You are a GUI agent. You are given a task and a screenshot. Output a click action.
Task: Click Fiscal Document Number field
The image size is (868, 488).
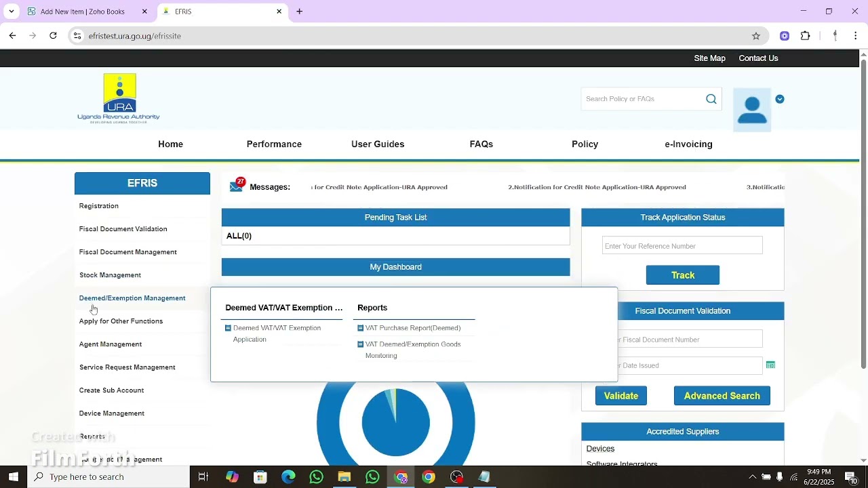(x=690, y=340)
